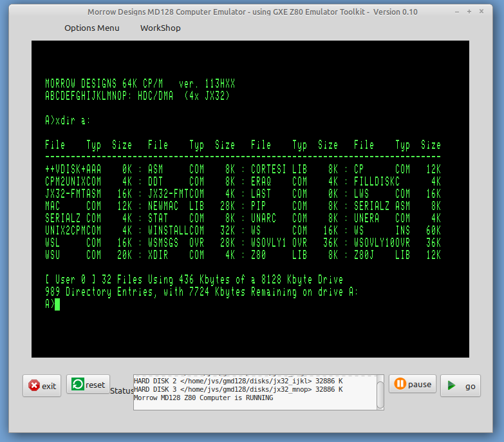Click the '32 Files Using 436 Kbytes' summary line
The image size is (504, 442).
194,280
